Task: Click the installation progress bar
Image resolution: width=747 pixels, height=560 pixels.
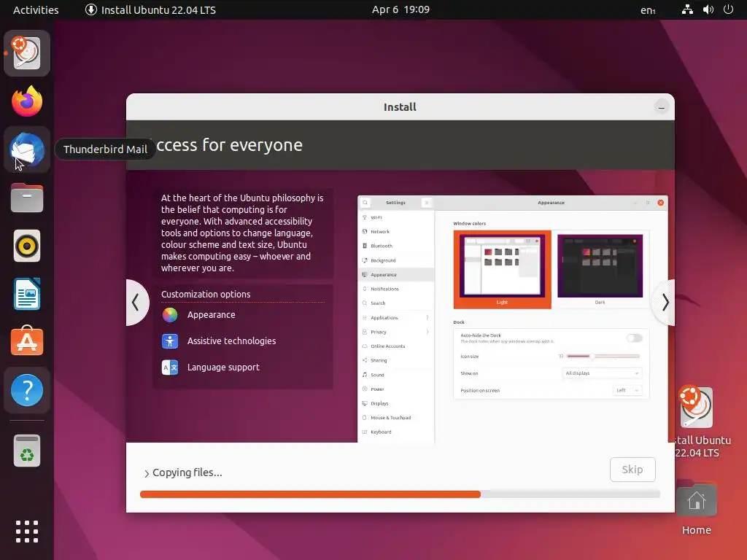Action: 400,494
